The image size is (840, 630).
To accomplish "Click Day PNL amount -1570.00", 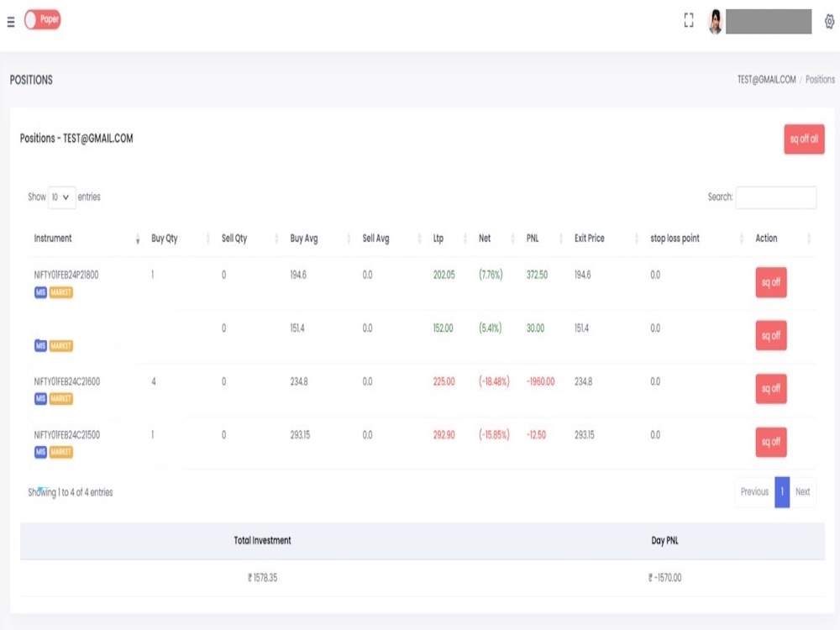I will point(664,578).
